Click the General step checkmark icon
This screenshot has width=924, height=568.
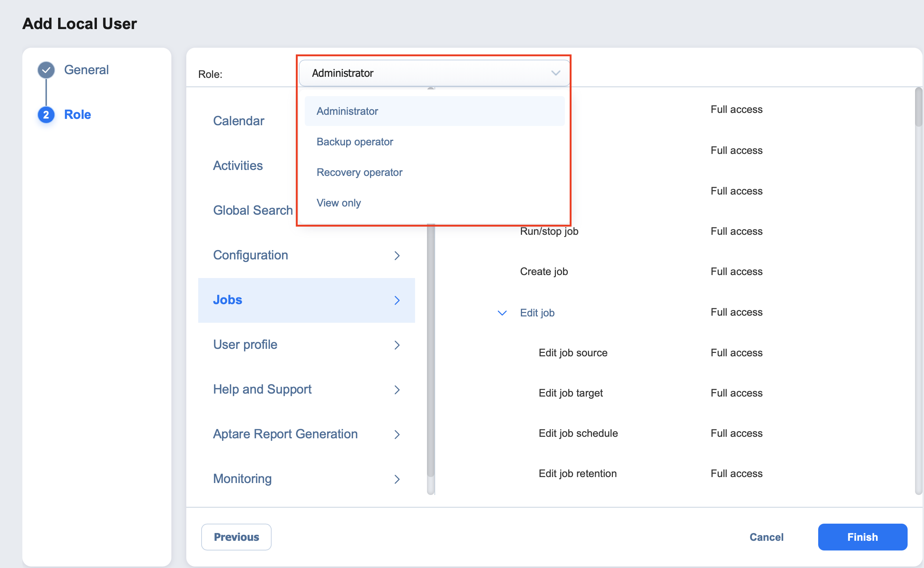[46, 70]
